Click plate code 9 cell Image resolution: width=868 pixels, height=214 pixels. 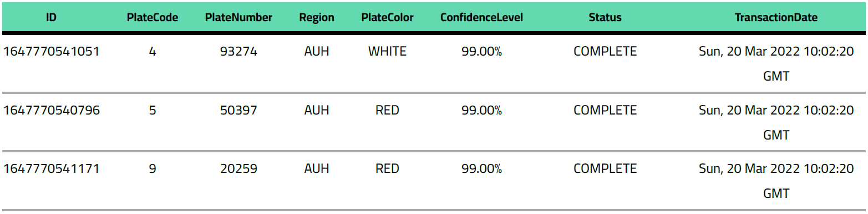(153, 168)
